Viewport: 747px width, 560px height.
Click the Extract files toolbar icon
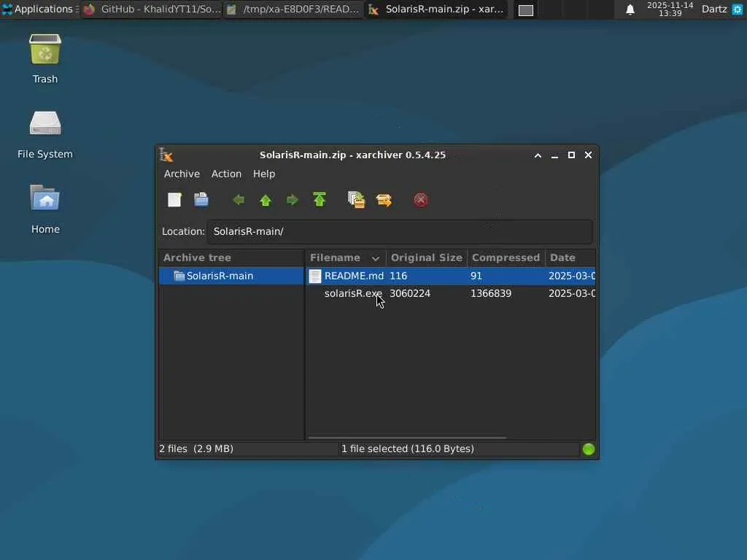[384, 200]
